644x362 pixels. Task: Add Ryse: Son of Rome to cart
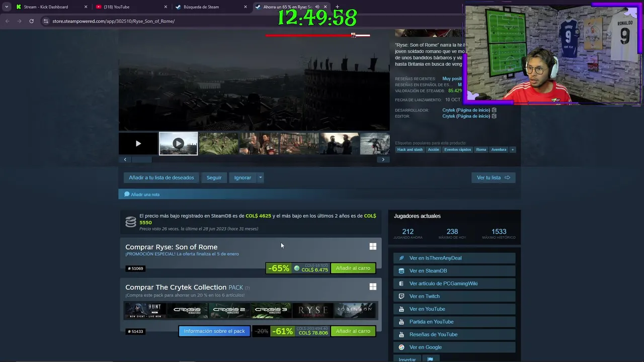tap(353, 268)
